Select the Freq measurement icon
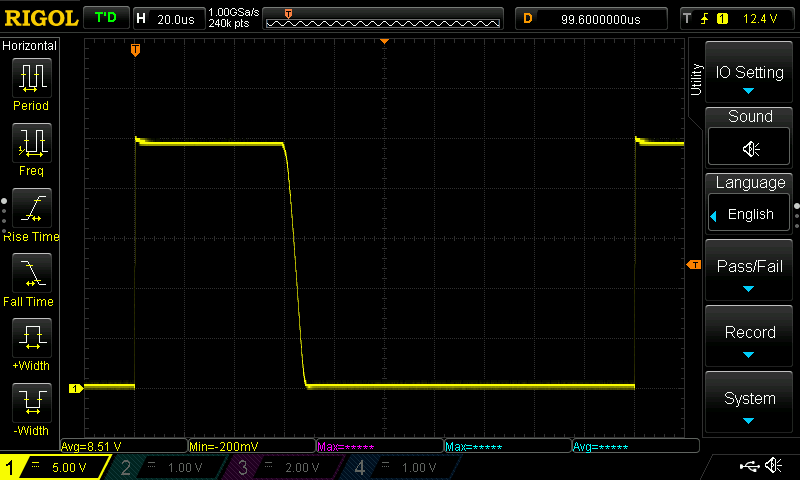Image resolution: width=800 pixels, height=480 pixels. pyautogui.click(x=30, y=144)
